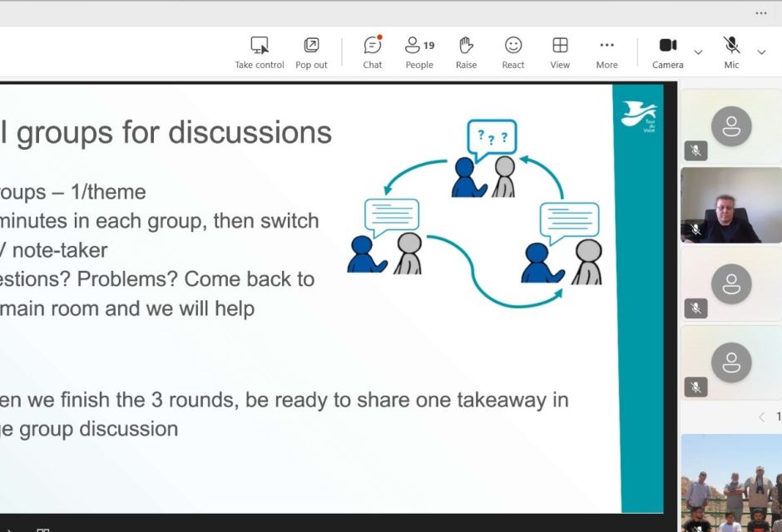Select the participant video with man at desk
Viewport: 782px width, 532px height.
tap(730, 205)
